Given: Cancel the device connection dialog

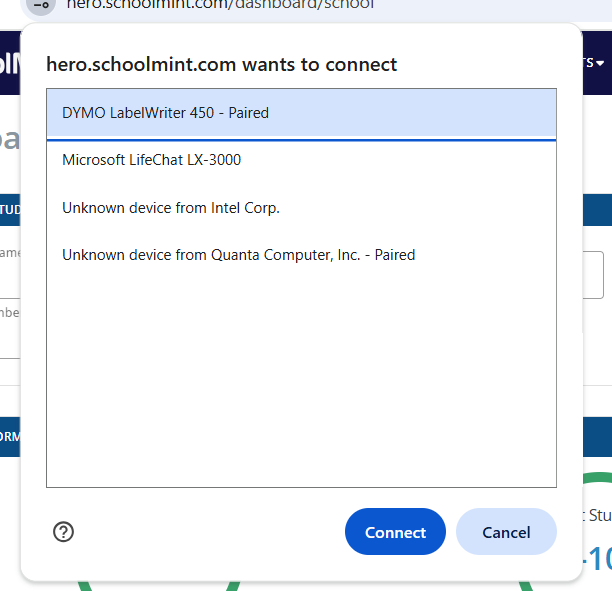Looking at the screenshot, I should [x=506, y=532].
